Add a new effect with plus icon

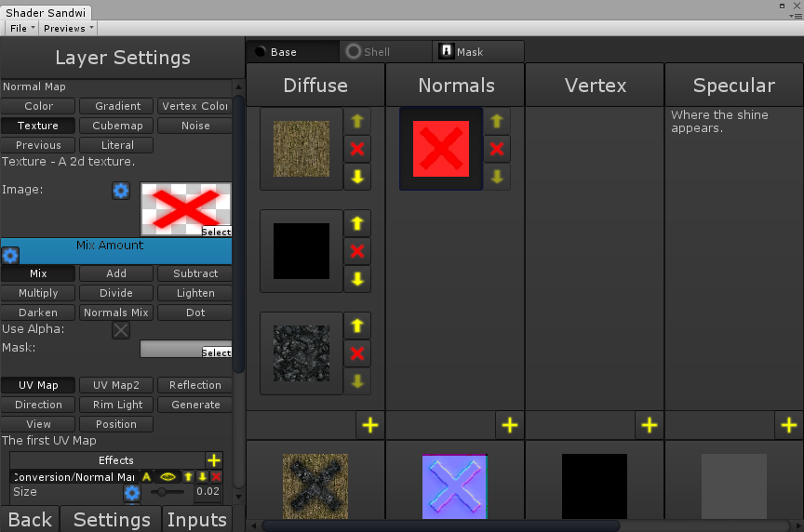click(x=214, y=460)
